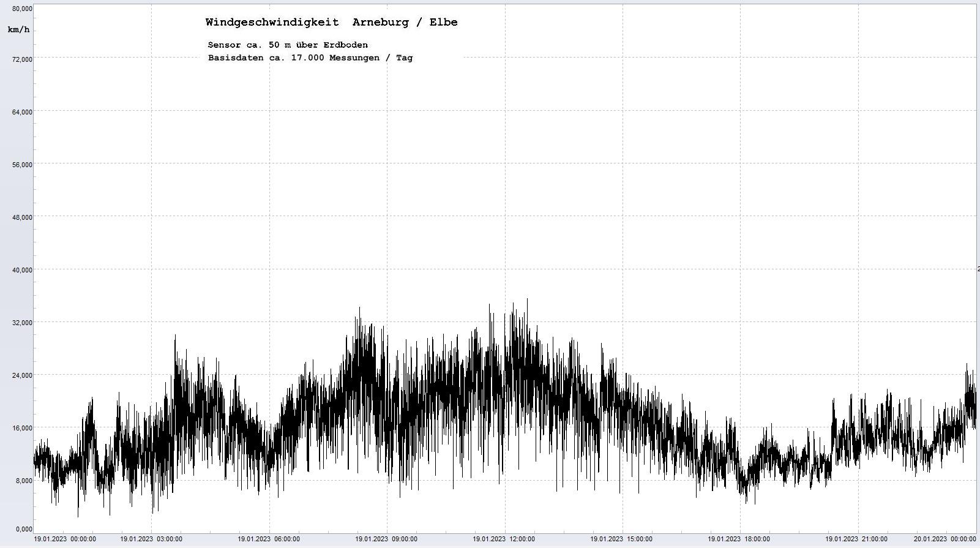
Task: Click the 24,000 y-axis label
Action: 22,375
